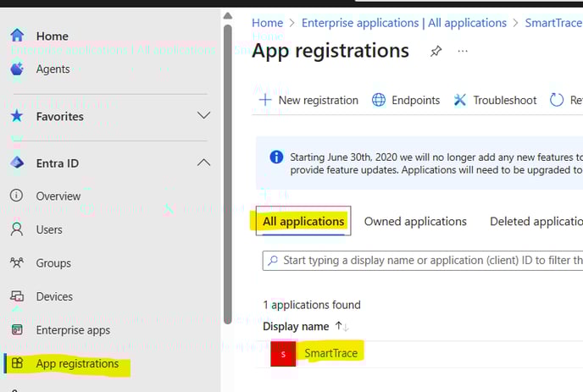
Task: Collapse the Entra ID section chevron
Action: 203,163
